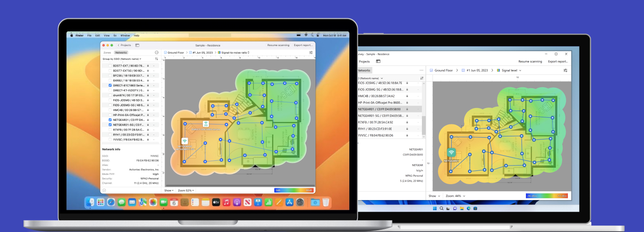
Task: Select the Networks tab in Mac sidebar
Action: tap(121, 52)
